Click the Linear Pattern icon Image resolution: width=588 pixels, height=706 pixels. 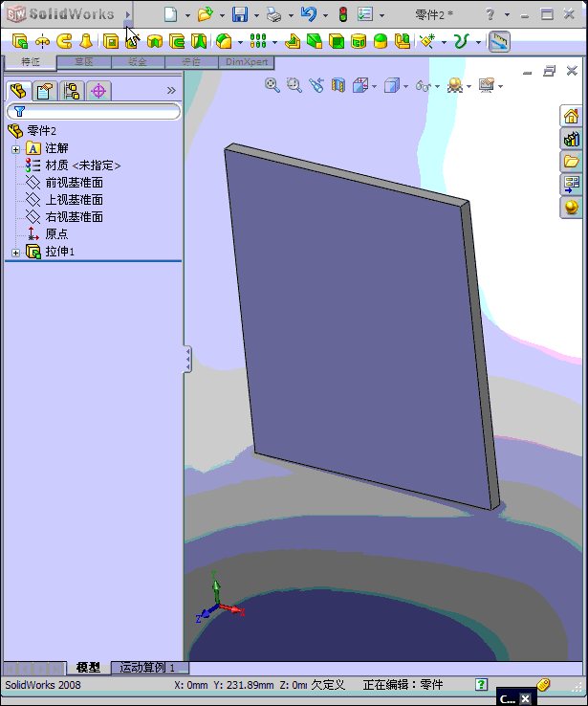click(x=258, y=41)
